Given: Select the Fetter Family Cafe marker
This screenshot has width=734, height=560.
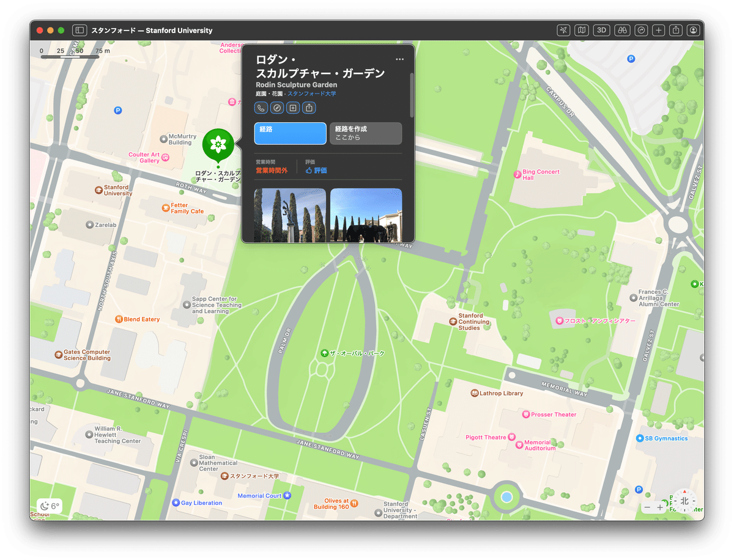Looking at the screenshot, I should click(165, 208).
